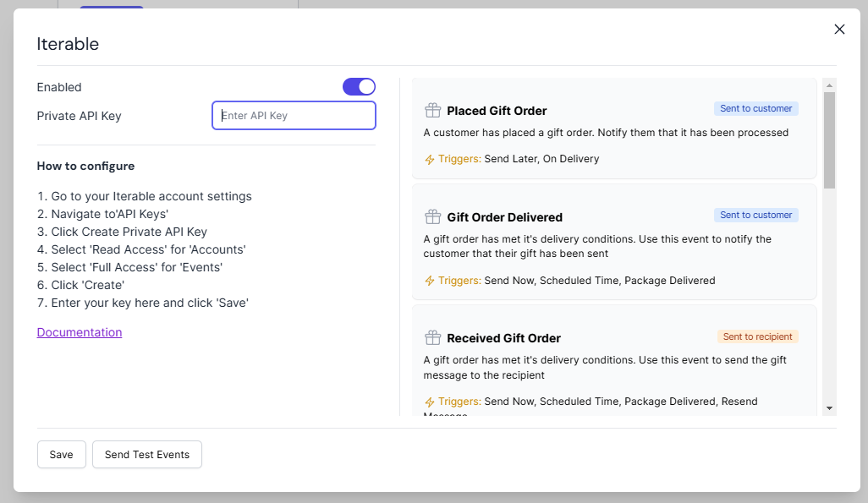Click the lightning icon in the Placed Gift Order triggers
This screenshot has height=503, width=868.
pos(430,160)
